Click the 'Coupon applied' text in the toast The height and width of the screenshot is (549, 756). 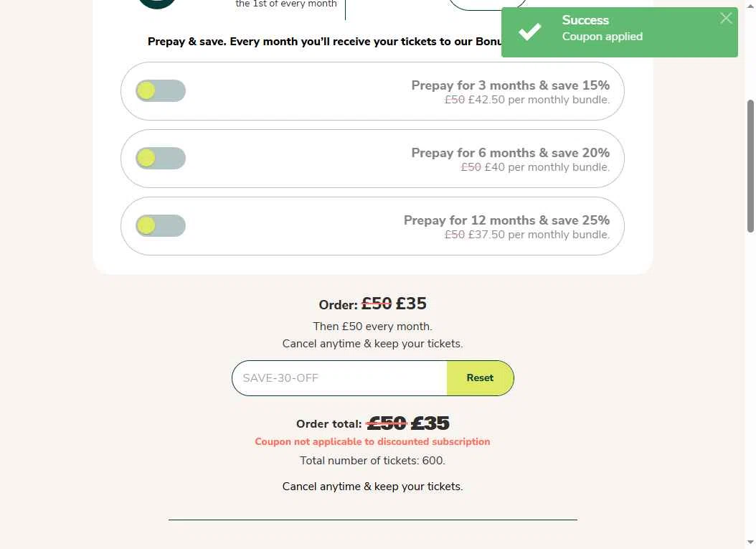[x=603, y=37]
